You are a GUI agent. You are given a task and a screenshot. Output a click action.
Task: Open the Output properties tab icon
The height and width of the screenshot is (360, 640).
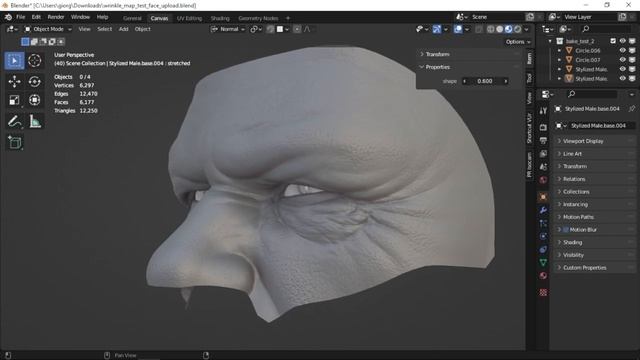pos(543,140)
